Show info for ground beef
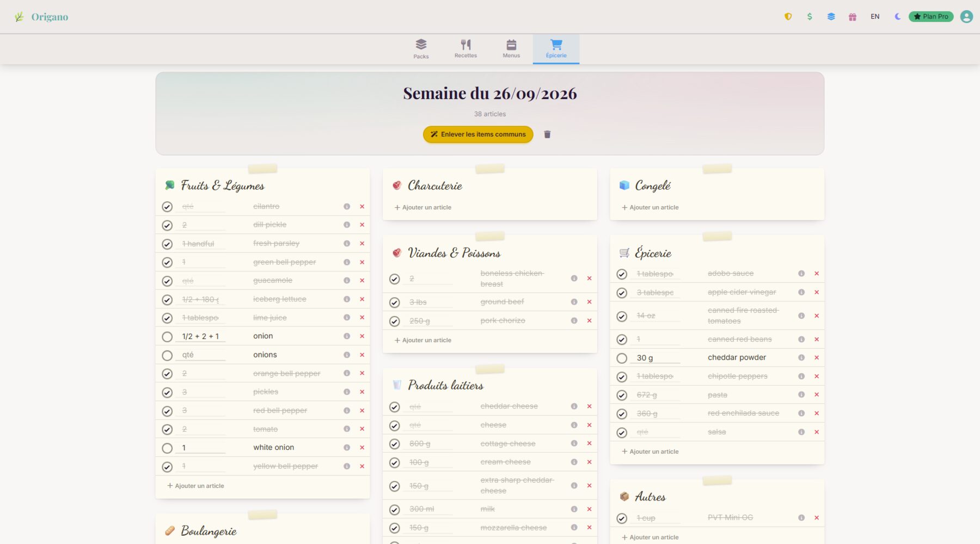This screenshot has width=980, height=544. click(574, 302)
